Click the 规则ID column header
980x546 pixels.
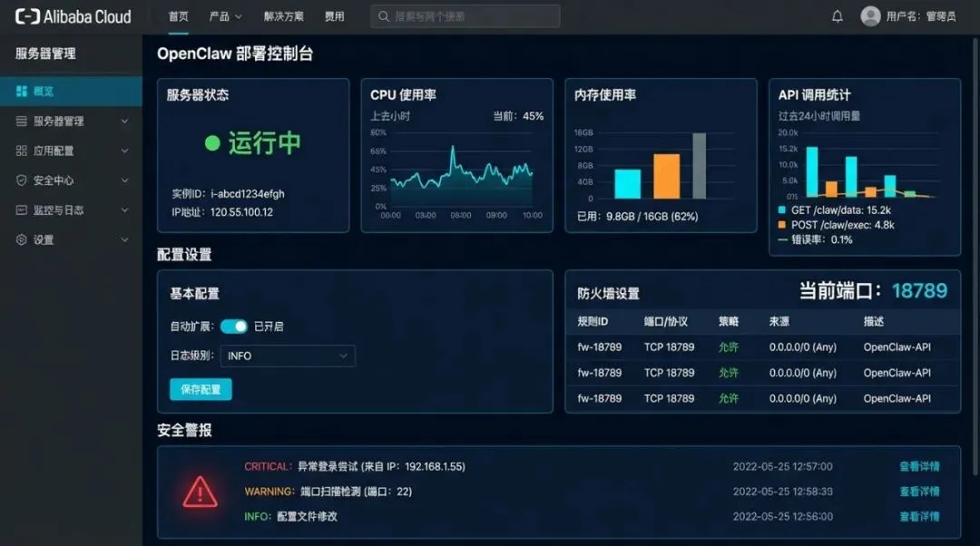coord(593,322)
